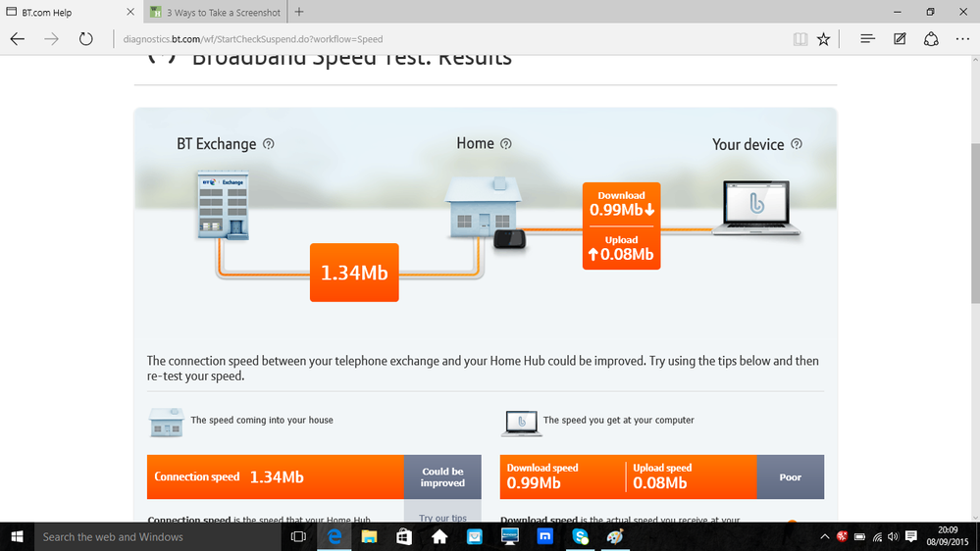980x551 pixels.
Task: Show hidden system tray icons chevron
Action: point(824,536)
